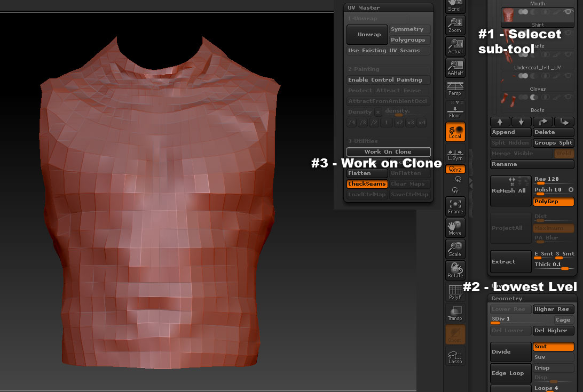
Task: Activate the Lasso selection icon
Action: [x=455, y=356]
